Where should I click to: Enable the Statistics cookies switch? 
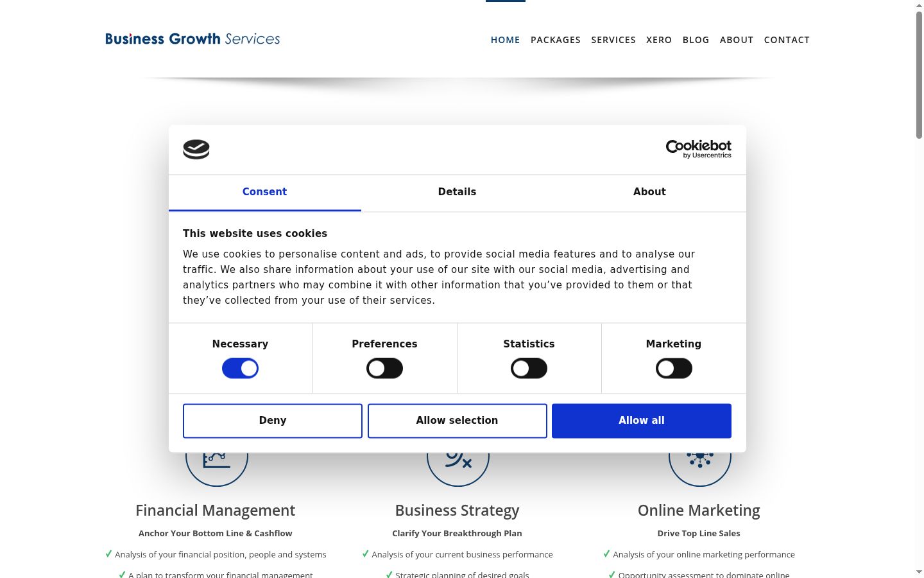click(x=529, y=369)
